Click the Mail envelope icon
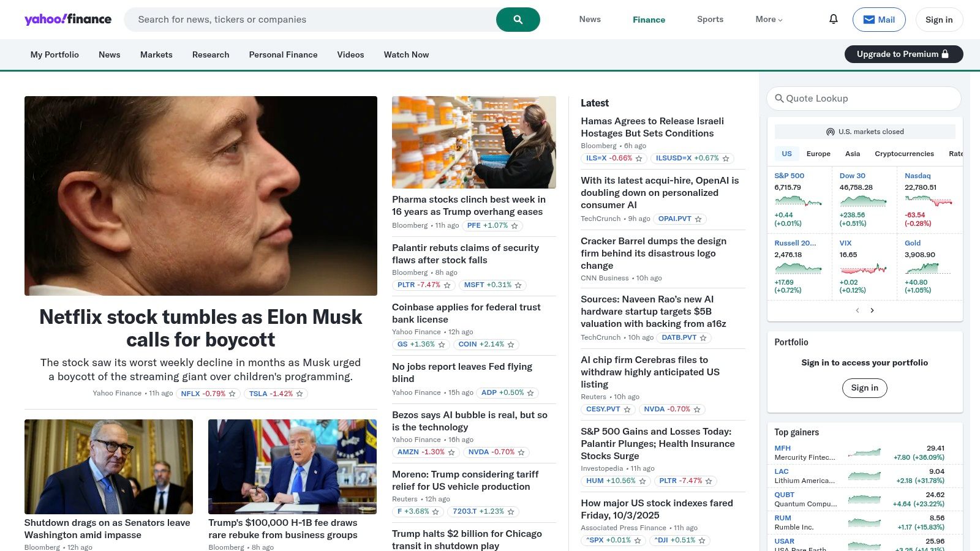The width and height of the screenshot is (980, 551). 869,19
